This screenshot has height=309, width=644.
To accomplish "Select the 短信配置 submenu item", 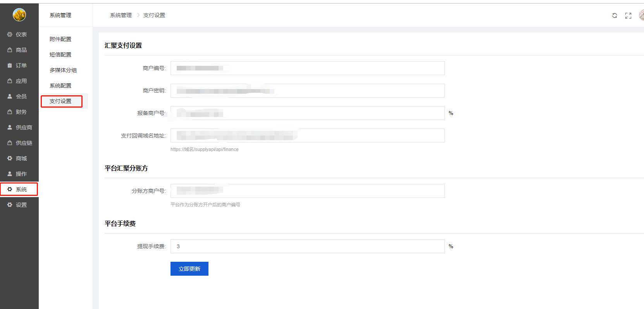I will coord(60,55).
